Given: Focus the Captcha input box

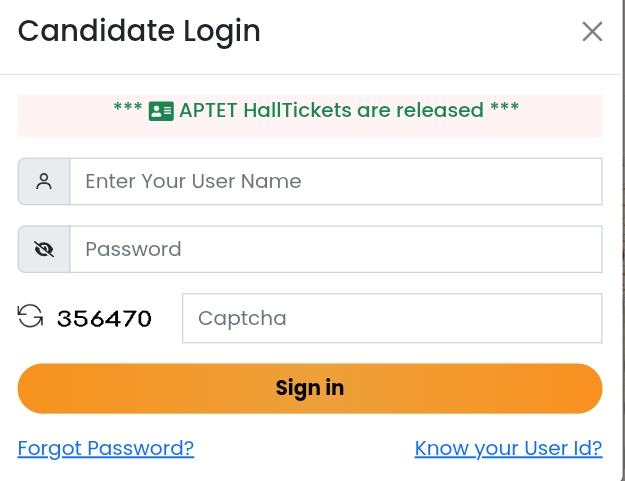Looking at the screenshot, I should 391,318.
